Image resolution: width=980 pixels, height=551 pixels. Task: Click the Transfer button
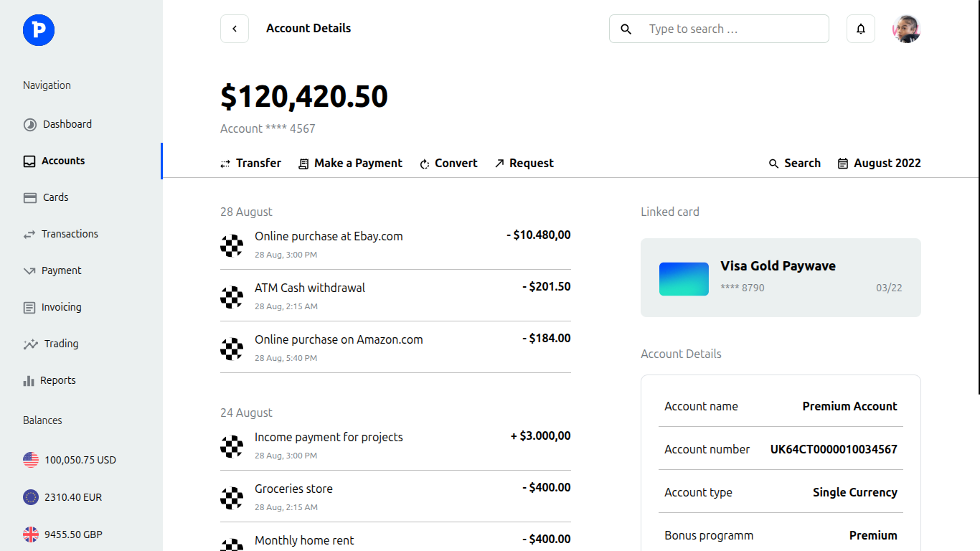250,164
